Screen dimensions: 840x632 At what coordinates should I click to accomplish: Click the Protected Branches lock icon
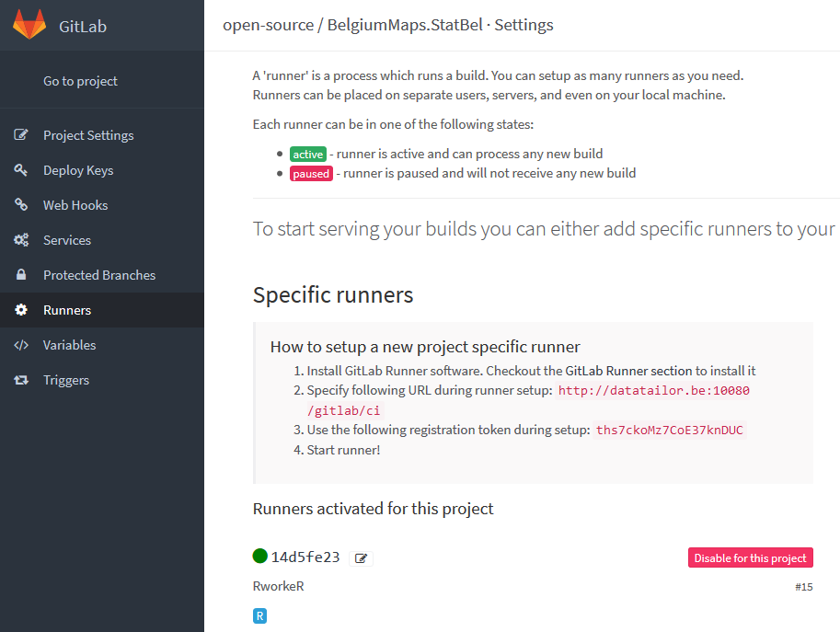click(x=21, y=275)
